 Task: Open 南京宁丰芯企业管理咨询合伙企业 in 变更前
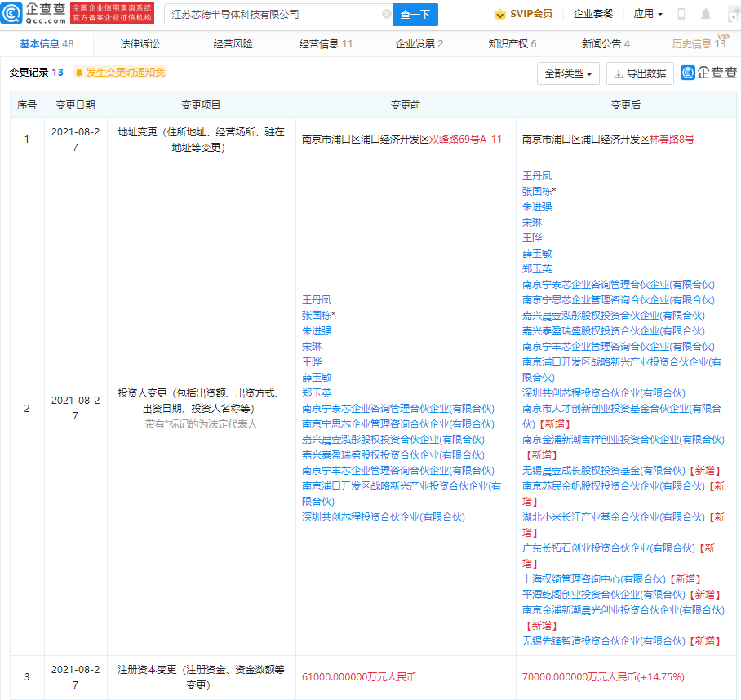coord(398,471)
